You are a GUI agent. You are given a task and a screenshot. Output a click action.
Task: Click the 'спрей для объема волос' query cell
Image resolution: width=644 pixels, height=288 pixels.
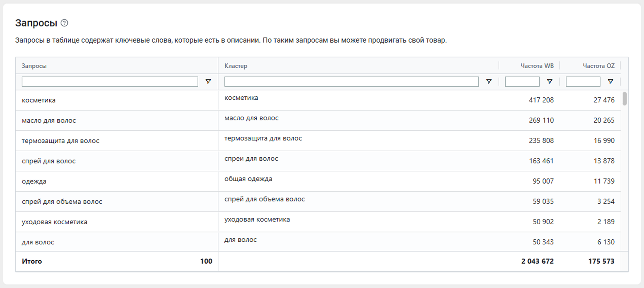(62, 202)
